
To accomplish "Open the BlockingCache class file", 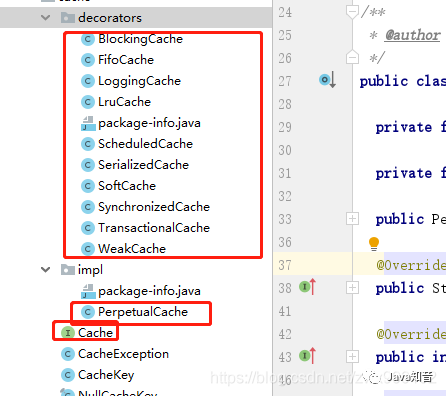I will point(140,39).
